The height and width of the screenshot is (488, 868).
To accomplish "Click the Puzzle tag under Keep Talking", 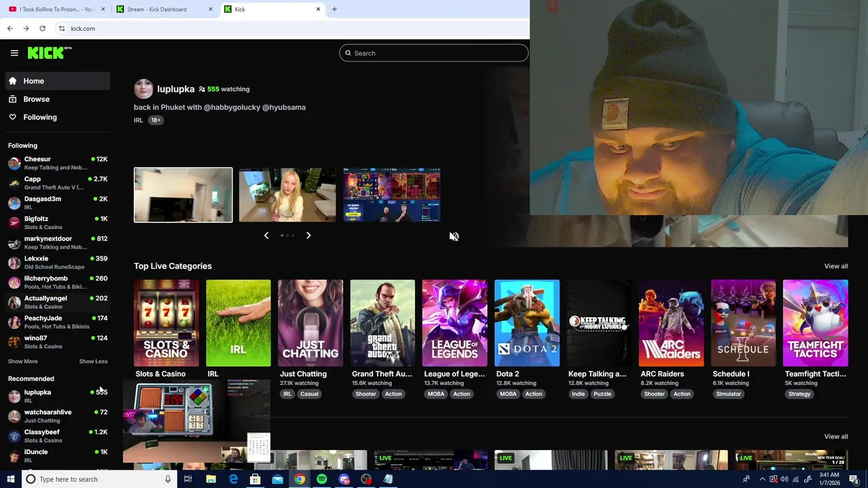I will point(602,394).
